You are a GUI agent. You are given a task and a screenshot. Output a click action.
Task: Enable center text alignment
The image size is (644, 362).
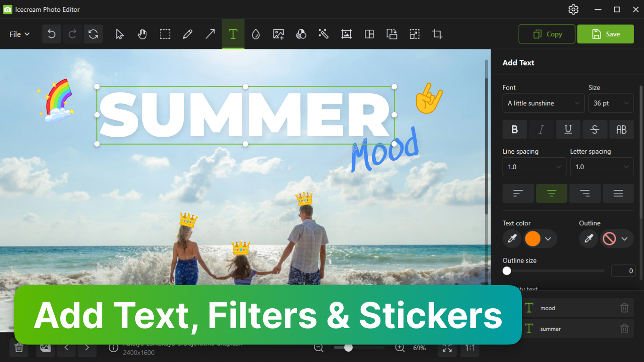(x=551, y=193)
